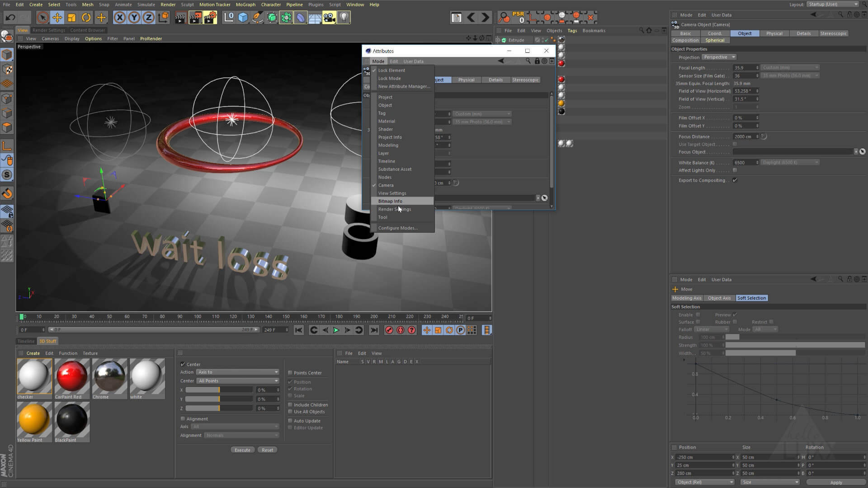Switch to the Physical camera tab

point(774,33)
